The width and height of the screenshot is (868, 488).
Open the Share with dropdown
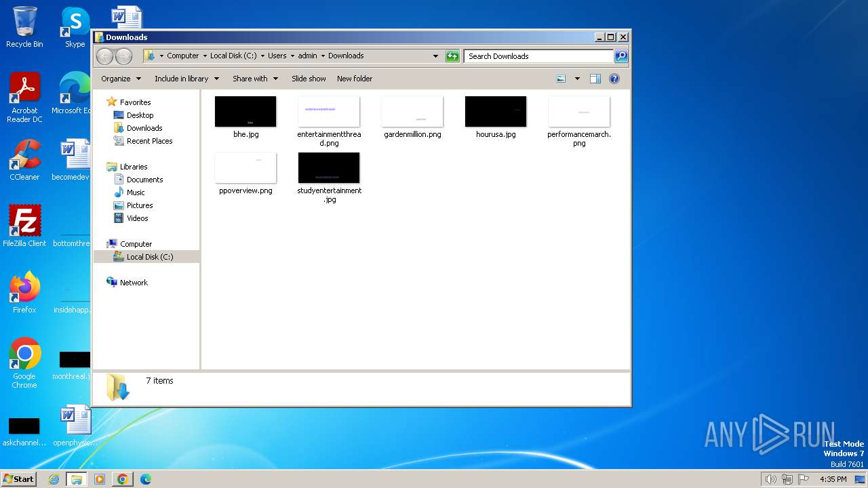(x=255, y=79)
